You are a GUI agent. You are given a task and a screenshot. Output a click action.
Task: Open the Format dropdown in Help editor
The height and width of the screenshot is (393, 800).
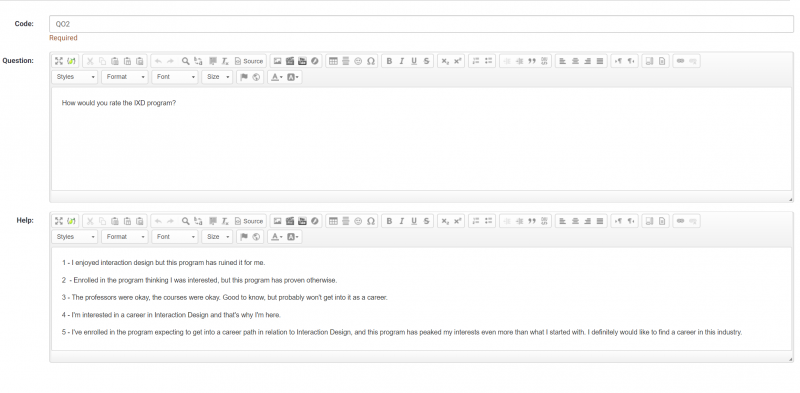[125, 237]
